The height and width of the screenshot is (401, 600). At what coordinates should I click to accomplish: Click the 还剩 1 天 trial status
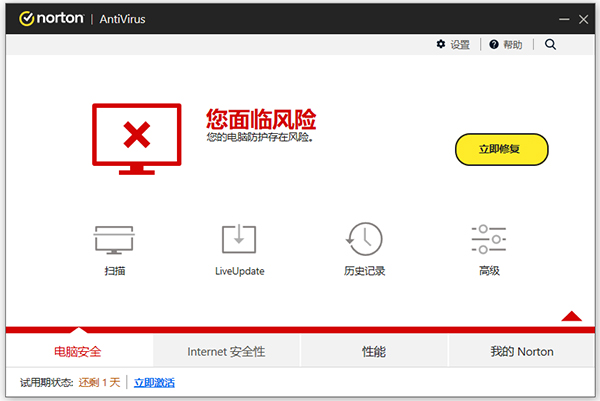click(99, 383)
